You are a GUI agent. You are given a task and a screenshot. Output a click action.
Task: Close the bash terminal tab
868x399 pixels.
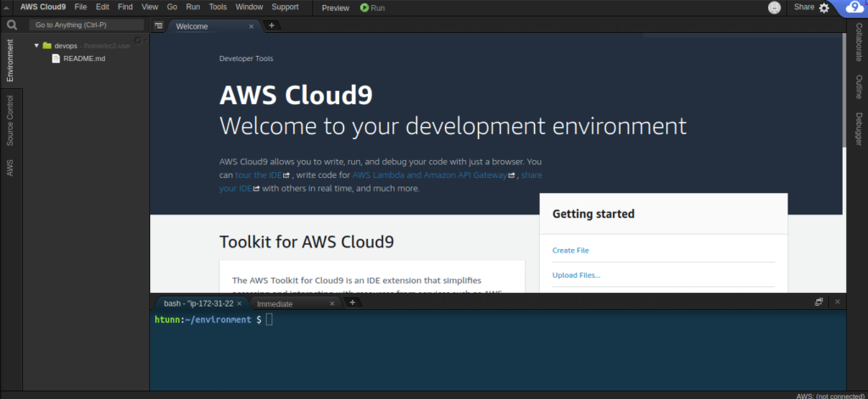point(239,303)
